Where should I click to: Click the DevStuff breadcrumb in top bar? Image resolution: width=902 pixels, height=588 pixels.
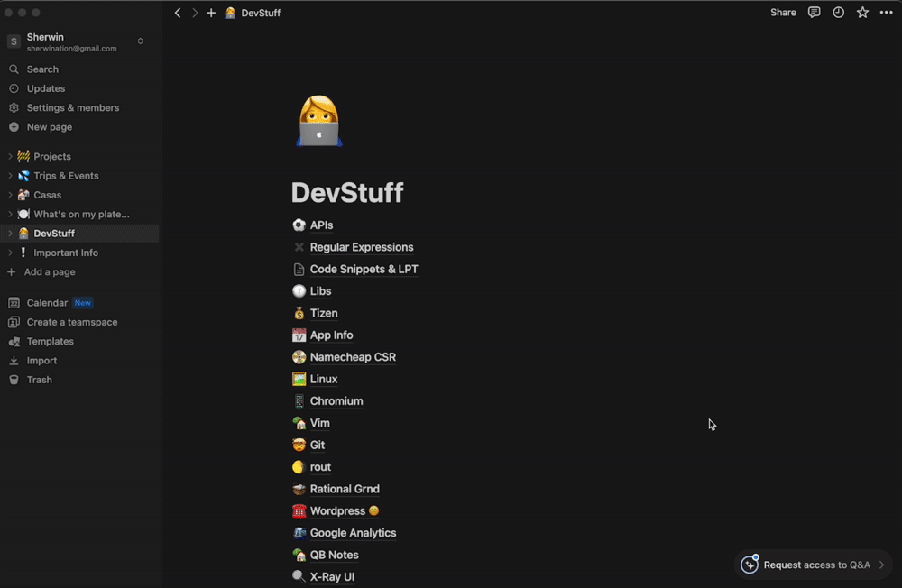coord(261,13)
